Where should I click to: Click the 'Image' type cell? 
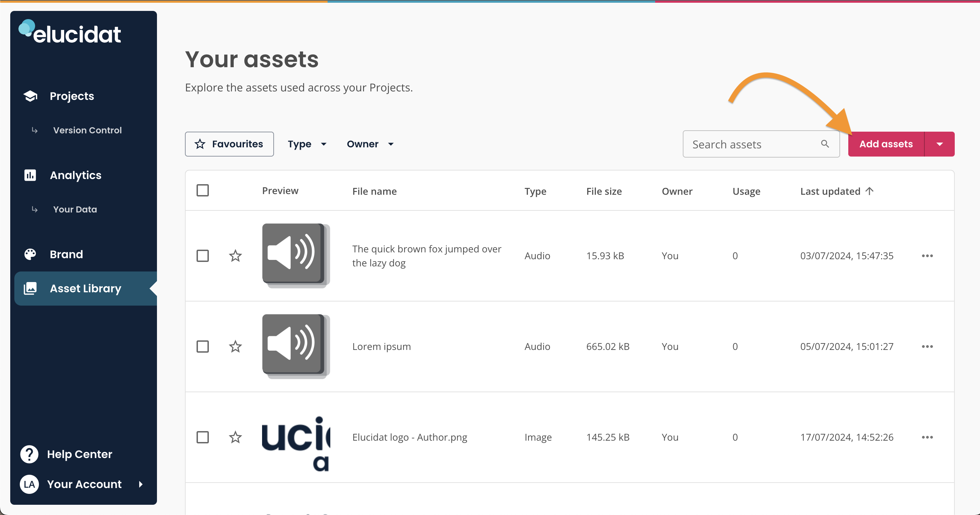538,437
